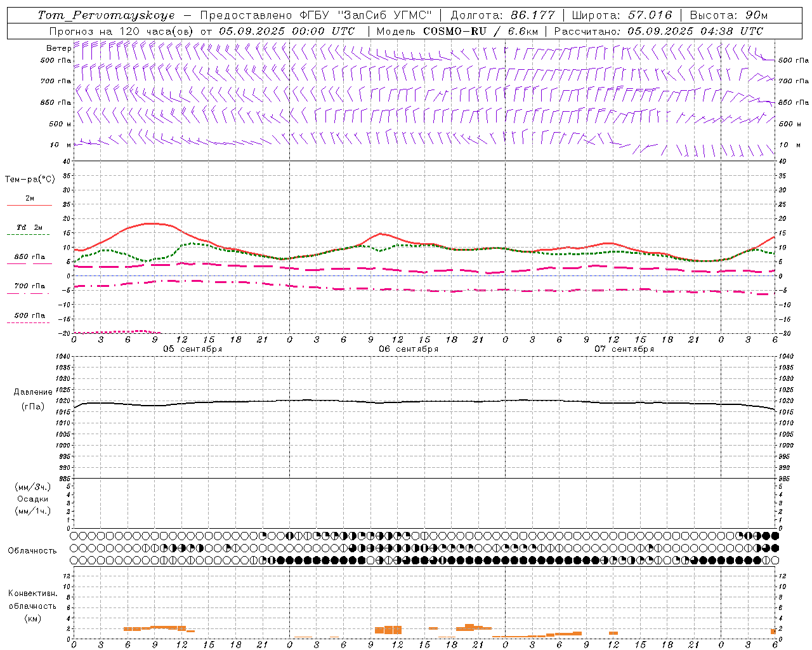Click the Облачность cloud cover label
812x650 pixels.
pyautogui.click(x=32, y=551)
